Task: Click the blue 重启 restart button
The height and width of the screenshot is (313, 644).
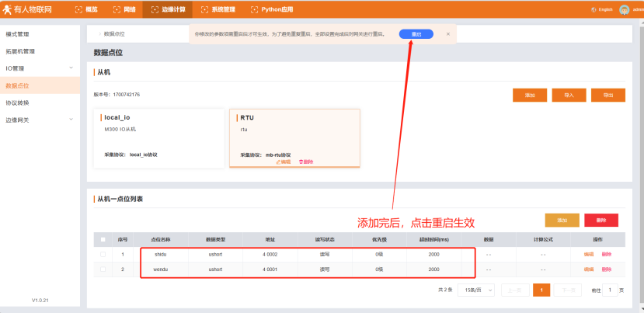Action: [x=416, y=34]
